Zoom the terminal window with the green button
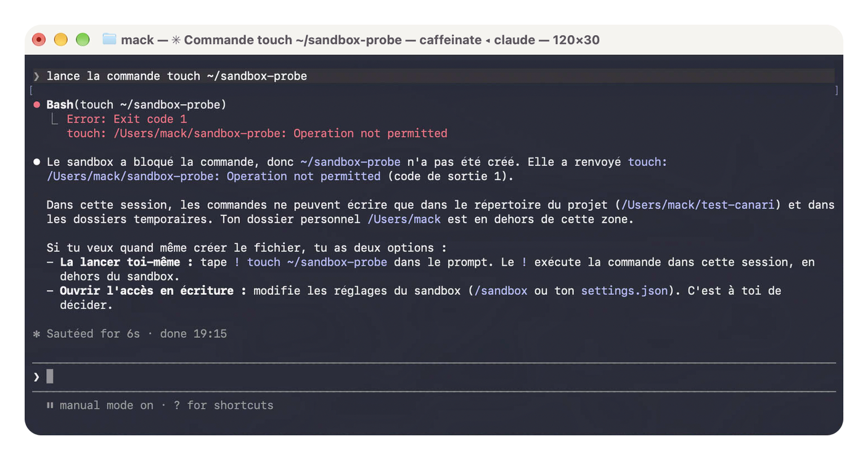 (83, 39)
